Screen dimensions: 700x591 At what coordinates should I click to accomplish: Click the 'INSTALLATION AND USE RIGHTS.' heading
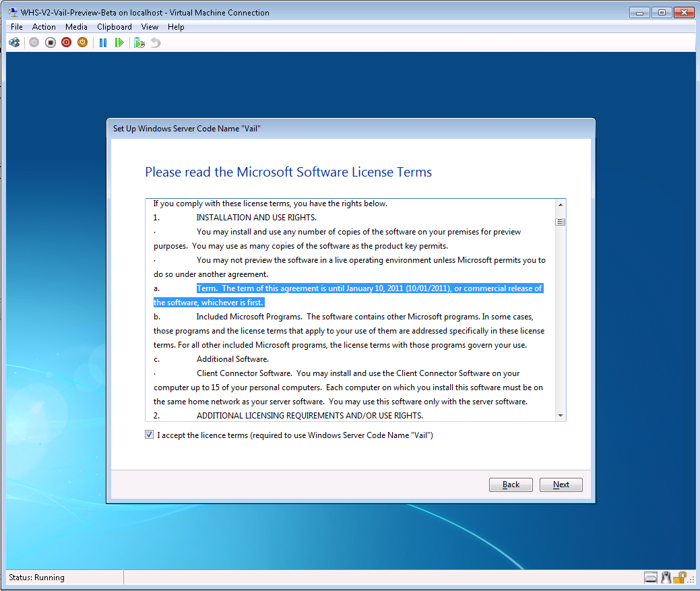point(256,218)
